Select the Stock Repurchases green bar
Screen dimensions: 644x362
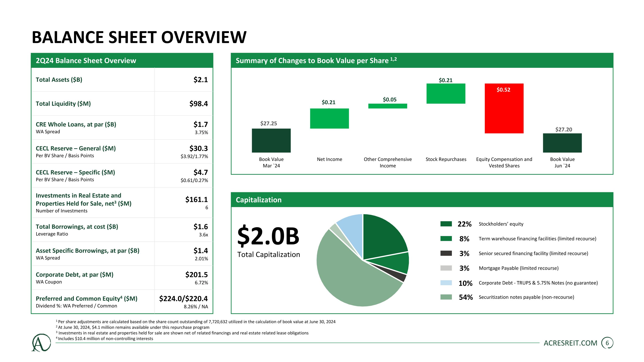coord(446,93)
